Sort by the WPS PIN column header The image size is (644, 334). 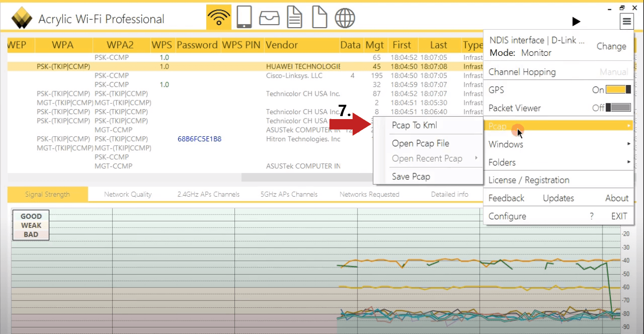tap(241, 45)
